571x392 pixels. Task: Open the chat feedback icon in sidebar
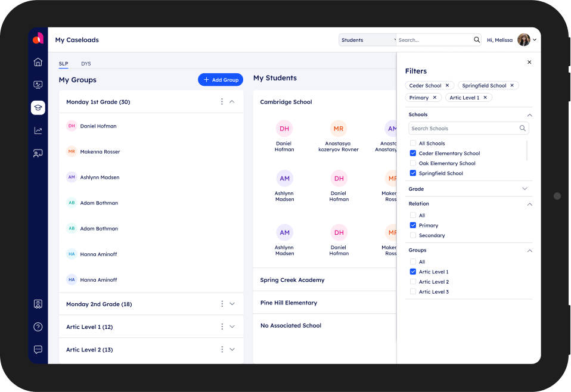click(x=38, y=350)
